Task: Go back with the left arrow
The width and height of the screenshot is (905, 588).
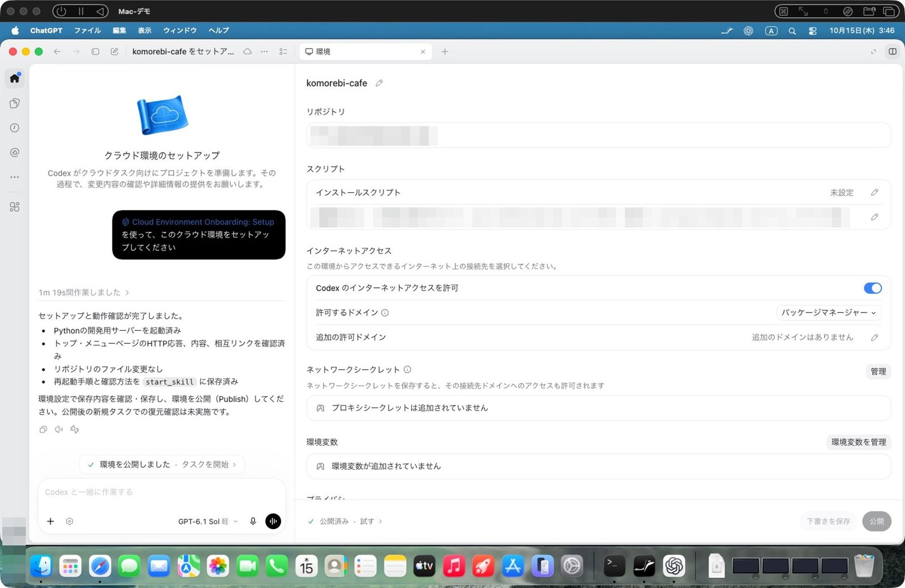Action: [x=57, y=51]
